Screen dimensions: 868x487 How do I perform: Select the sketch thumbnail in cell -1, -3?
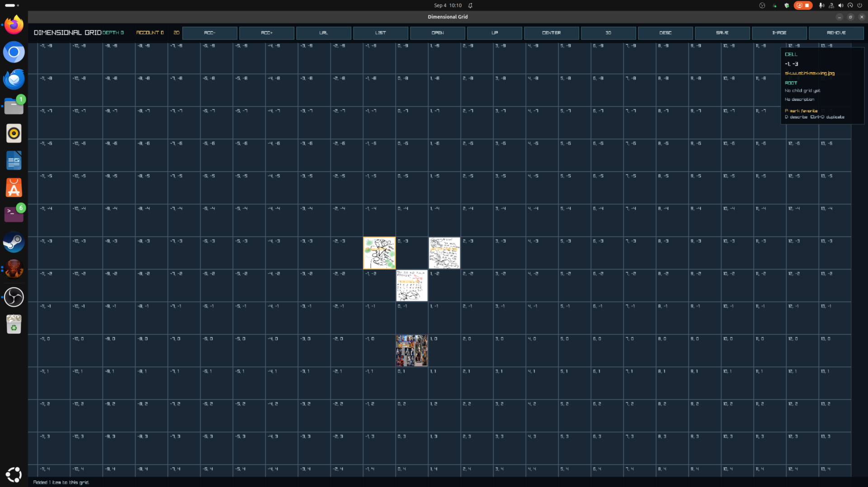(379, 253)
